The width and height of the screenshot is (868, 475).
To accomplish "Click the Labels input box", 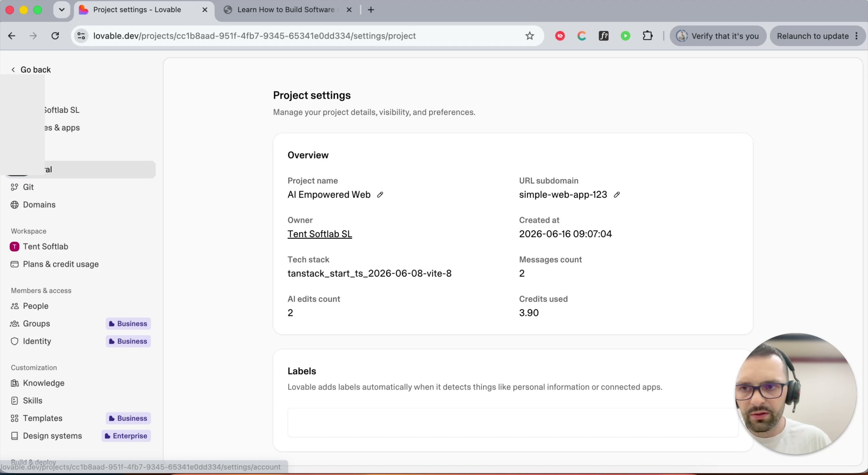I will [513, 422].
